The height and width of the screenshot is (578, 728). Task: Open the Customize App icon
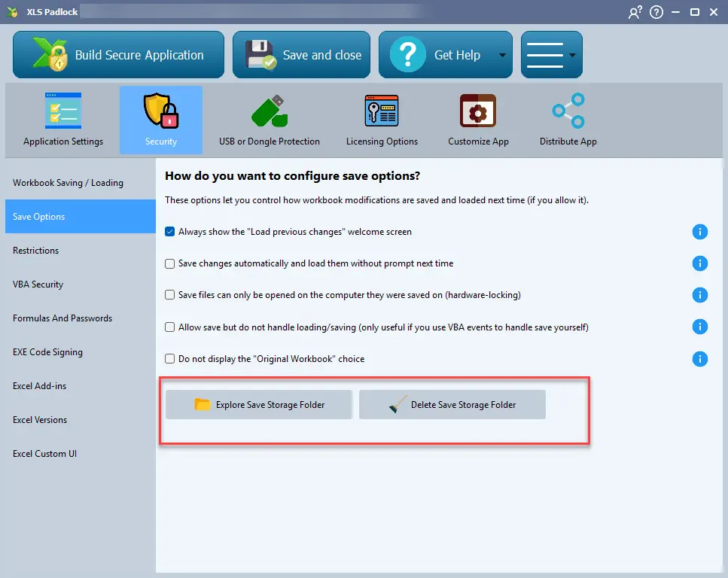tap(478, 111)
